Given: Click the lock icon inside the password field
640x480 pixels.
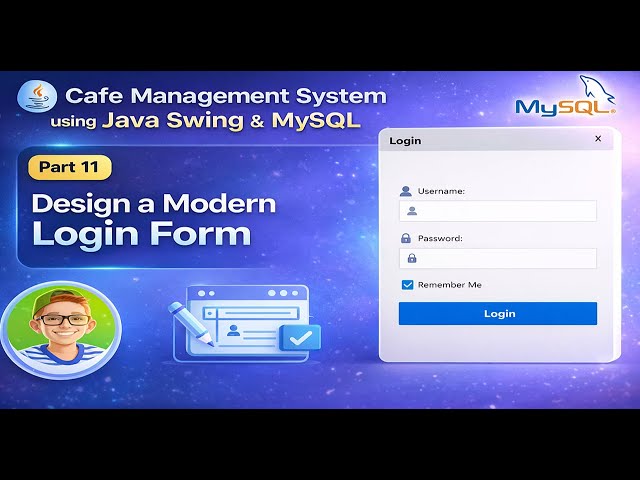Looking at the screenshot, I should point(412,258).
